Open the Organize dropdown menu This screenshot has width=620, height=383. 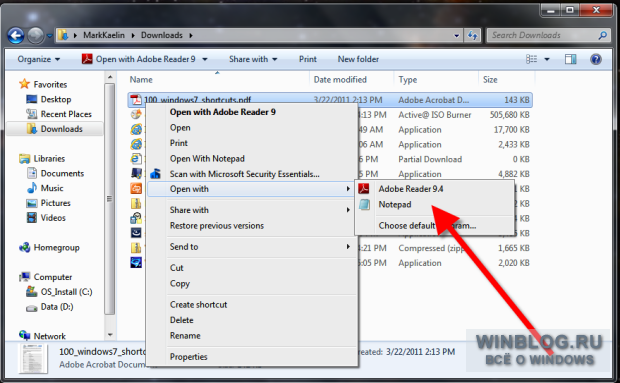coord(38,59)
